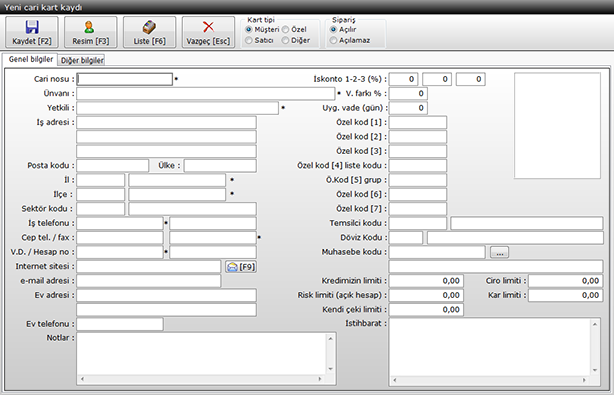This screenshot has height=395, width=614.
Task: Click Notlar horizontal scrollbar right arrow
Action: pyautogui.click(x=320, y=379)
